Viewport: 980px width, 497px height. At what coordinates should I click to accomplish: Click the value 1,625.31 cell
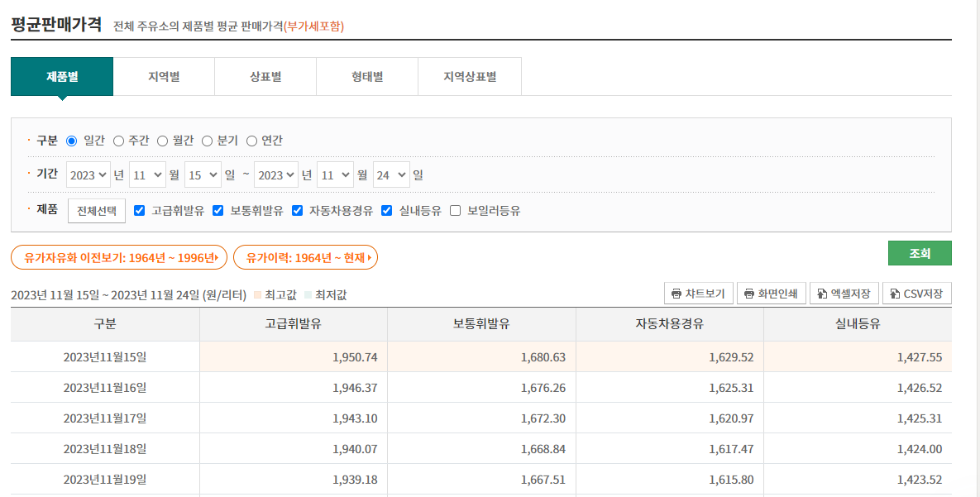(670, 388)
